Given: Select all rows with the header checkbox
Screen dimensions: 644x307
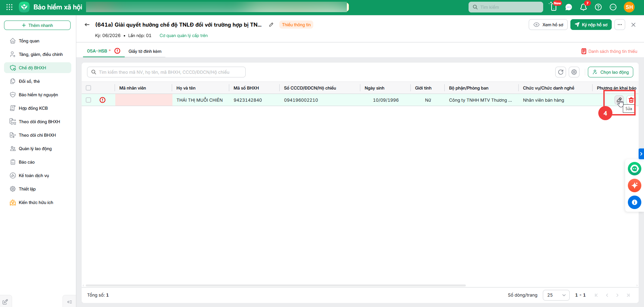Looking at the screenshot, I should pos(88,88).
